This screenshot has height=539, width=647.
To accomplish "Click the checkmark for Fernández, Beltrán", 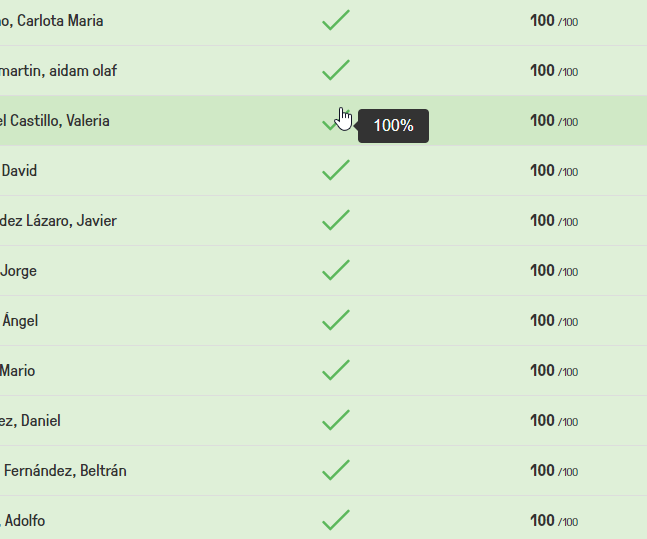I will (336, 470).
